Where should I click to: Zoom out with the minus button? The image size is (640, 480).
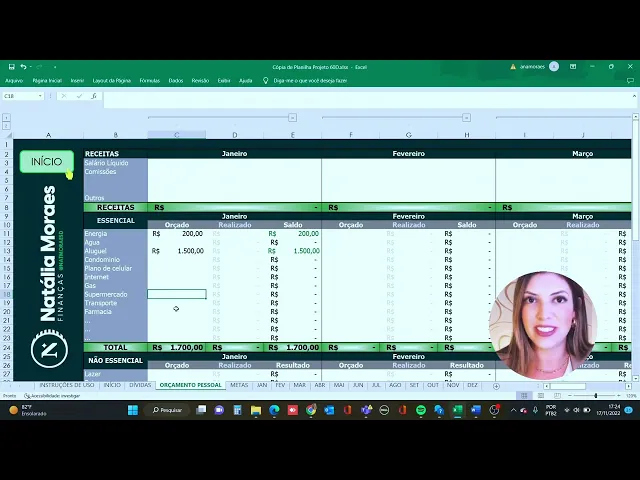pos(570,396)
